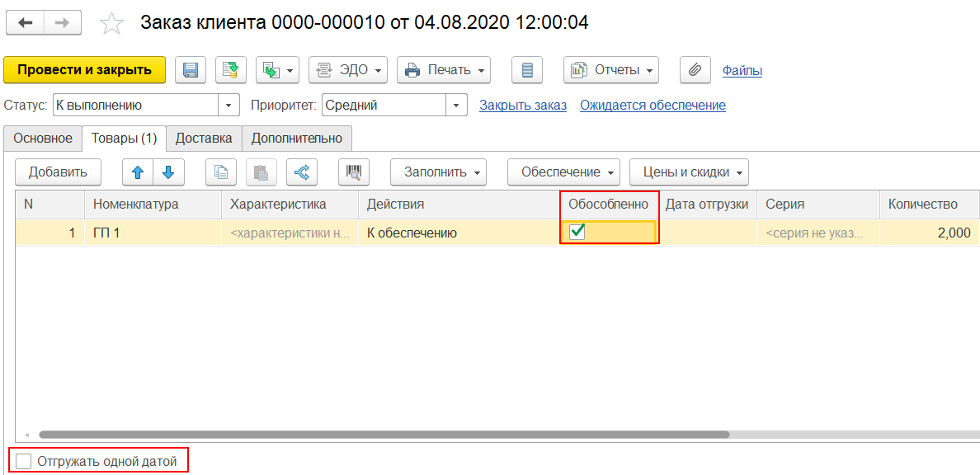Move row up with blue up arrow
The width and height of the screenshot is (980, 475).
click(x=138, y=172)
